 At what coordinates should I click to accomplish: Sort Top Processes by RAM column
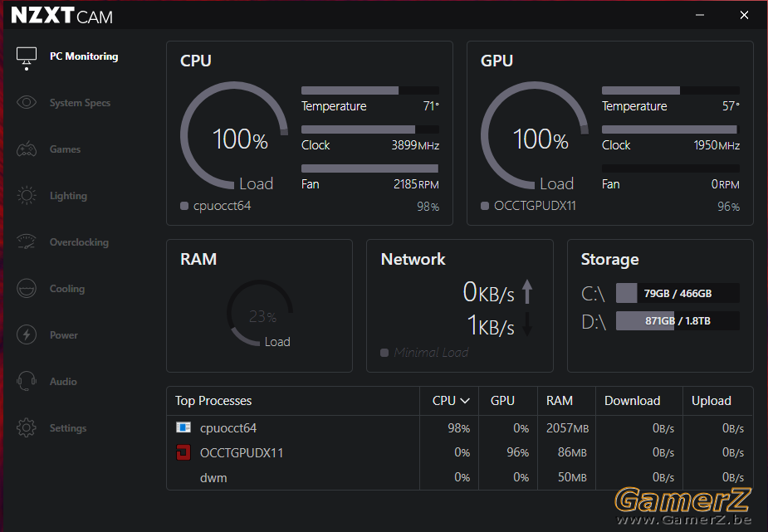pyautogui.click(x=560, y=401)
